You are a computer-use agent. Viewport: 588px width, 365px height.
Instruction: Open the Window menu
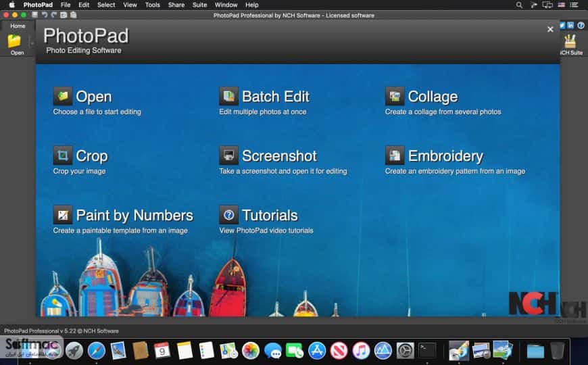click(226, 5)
